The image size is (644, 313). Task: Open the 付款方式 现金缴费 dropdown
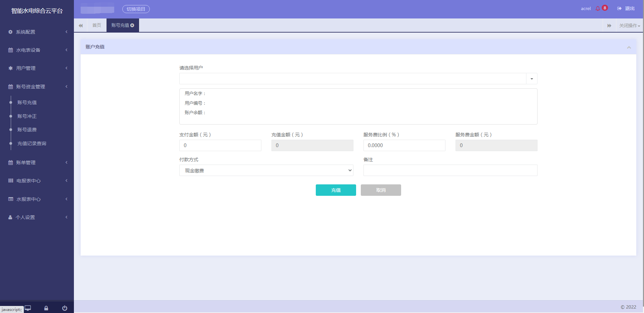click(x=266, y=170)
